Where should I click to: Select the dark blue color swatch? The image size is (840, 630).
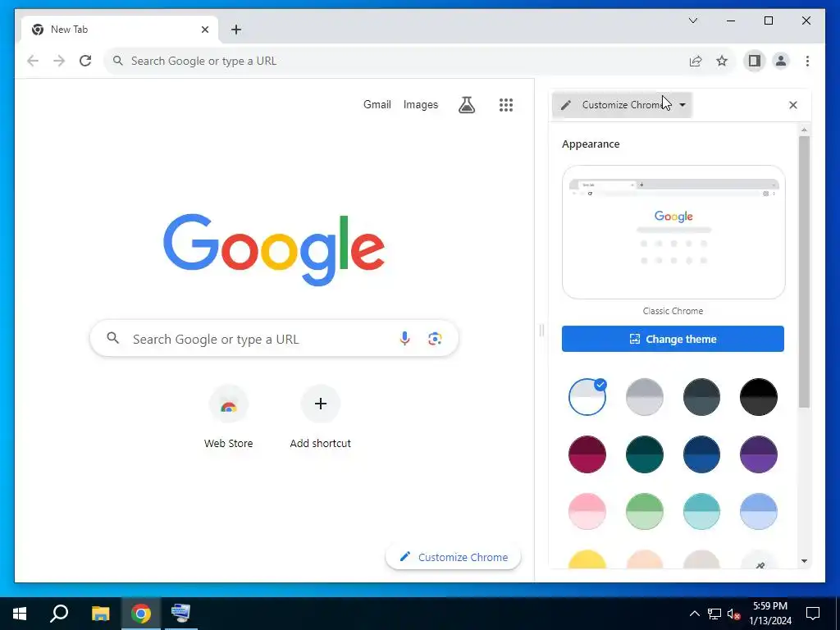click(x=701, y=454)
